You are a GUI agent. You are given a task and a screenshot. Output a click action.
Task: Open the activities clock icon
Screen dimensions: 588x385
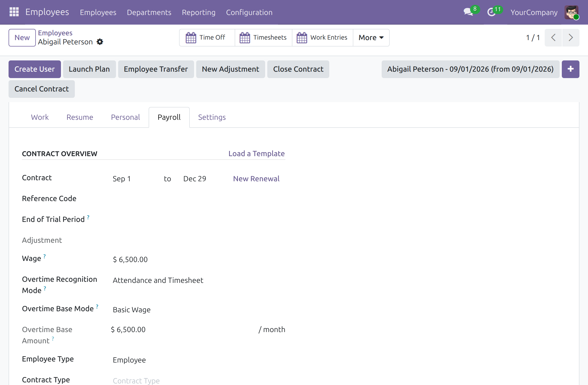[492, 12]
